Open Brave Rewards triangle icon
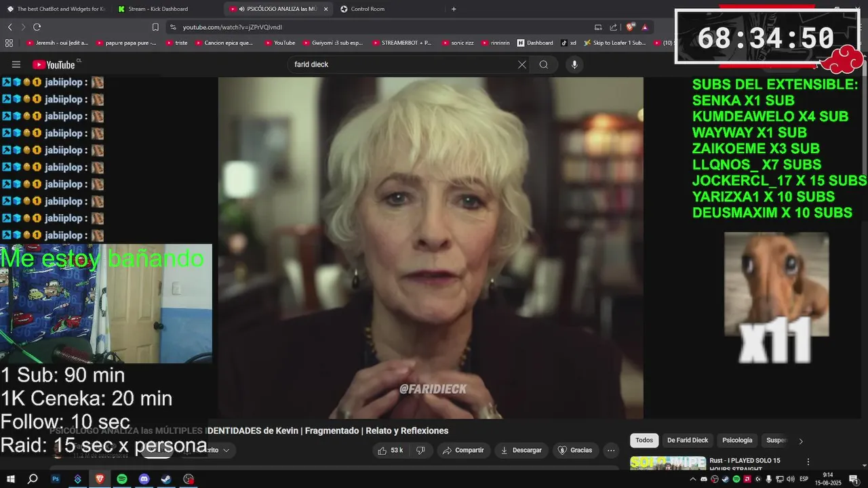The width and height of the screenshot is (868, 488). click(644, 27)
